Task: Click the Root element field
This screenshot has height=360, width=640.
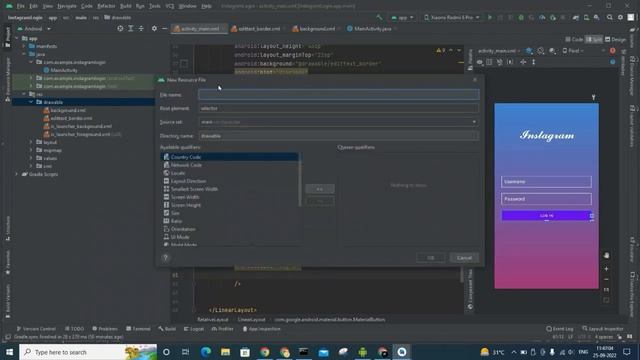Action: click(x=339, y=108)
